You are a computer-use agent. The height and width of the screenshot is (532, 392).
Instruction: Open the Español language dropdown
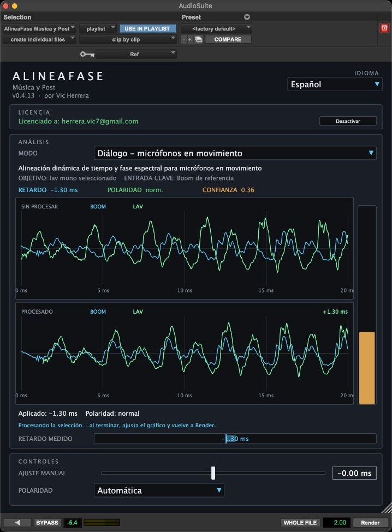(335, 84)
